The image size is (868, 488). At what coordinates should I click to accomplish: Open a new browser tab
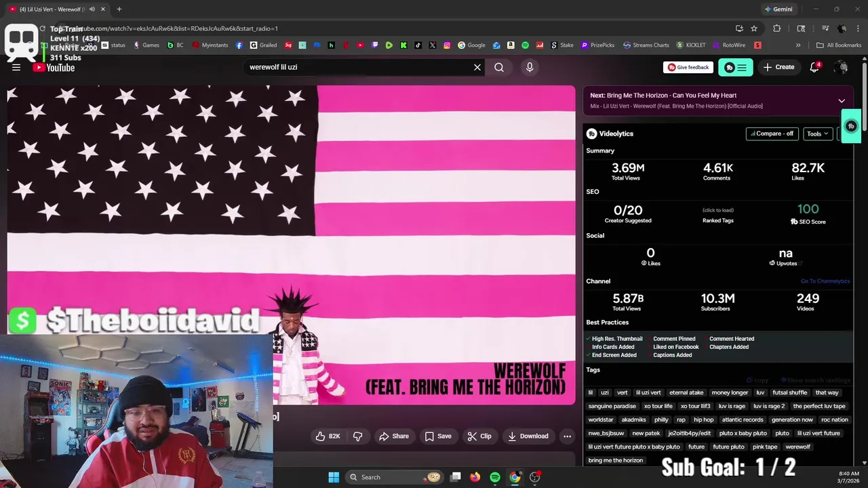[119, 9]
